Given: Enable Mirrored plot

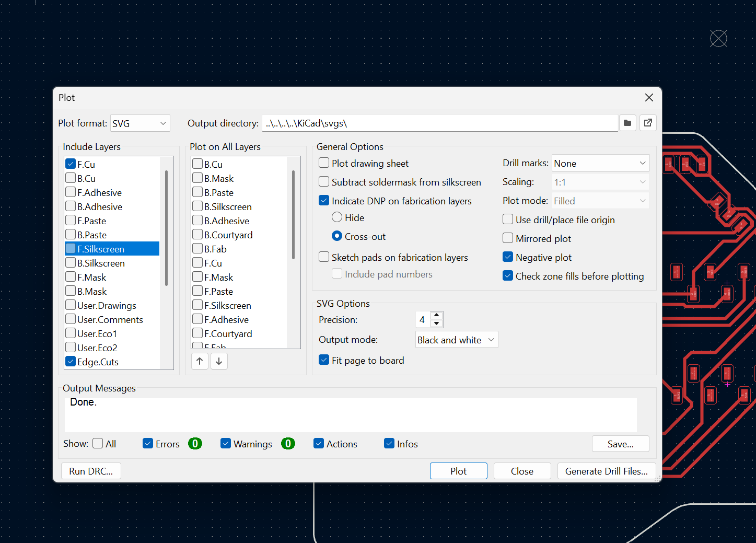Looking at the screenshot, I should coord(508,238).
